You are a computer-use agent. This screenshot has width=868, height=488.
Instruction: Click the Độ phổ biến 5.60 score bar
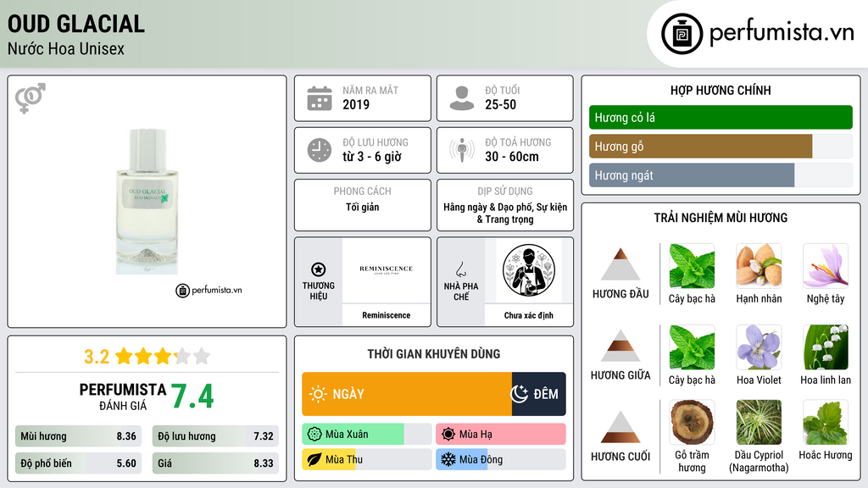(78, 463)
